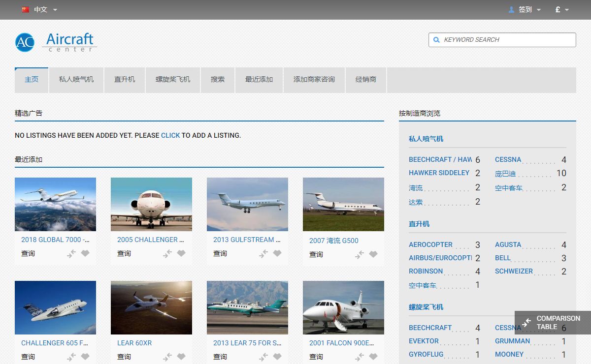
Task: Favorite the 2018 Global 7000 listing
Action: (85, 253)
